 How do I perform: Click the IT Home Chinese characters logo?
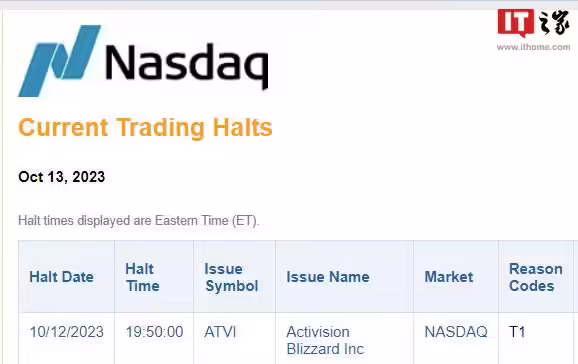pyautogui.click(x=554, y=23)
